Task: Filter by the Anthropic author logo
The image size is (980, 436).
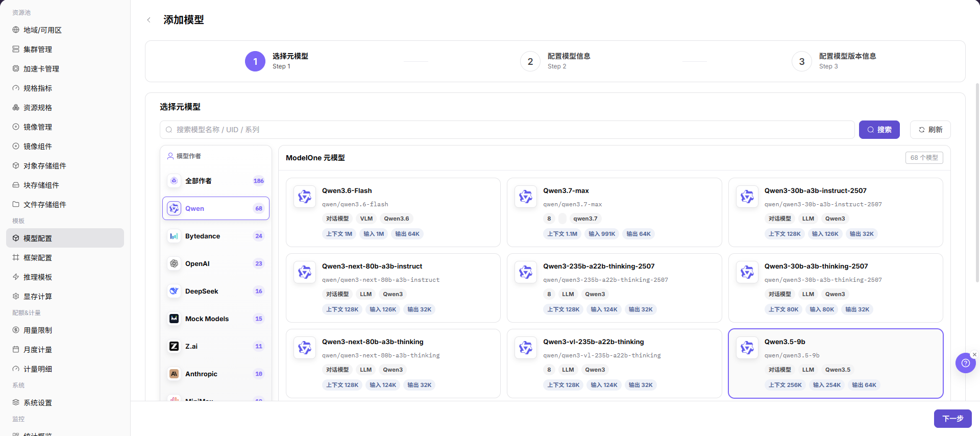Action: 174,374
